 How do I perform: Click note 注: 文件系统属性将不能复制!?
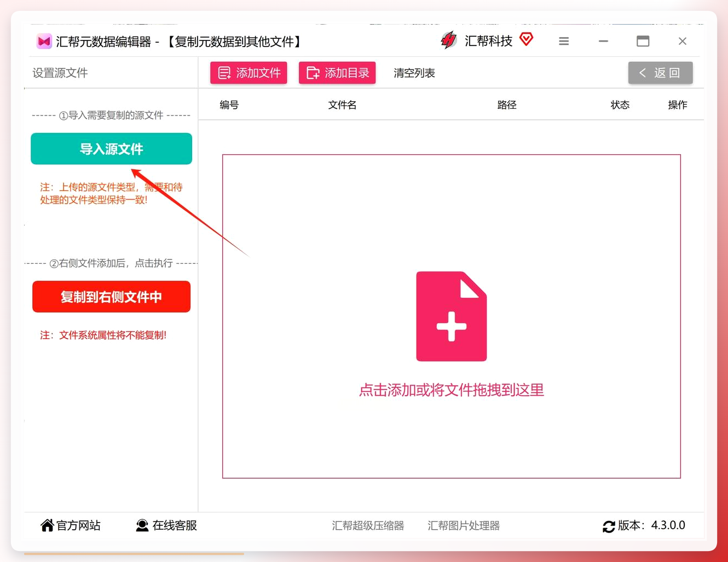coord(103,335)
